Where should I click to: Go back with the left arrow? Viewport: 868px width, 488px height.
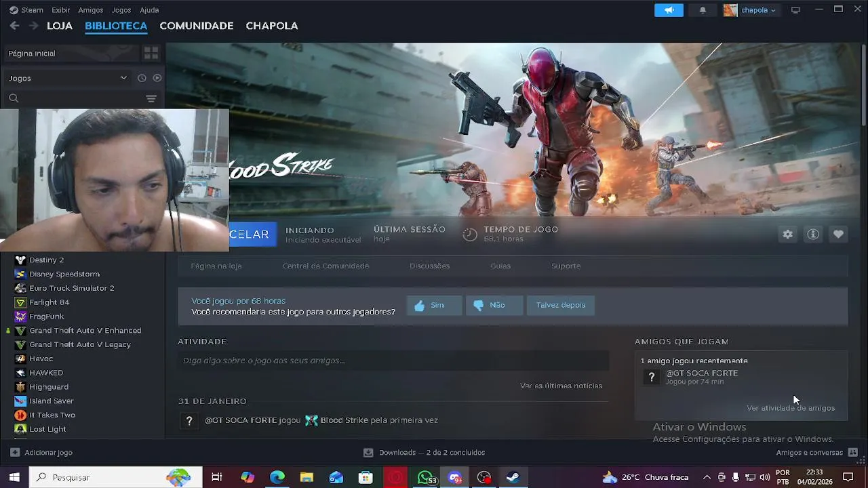point(15,26)
